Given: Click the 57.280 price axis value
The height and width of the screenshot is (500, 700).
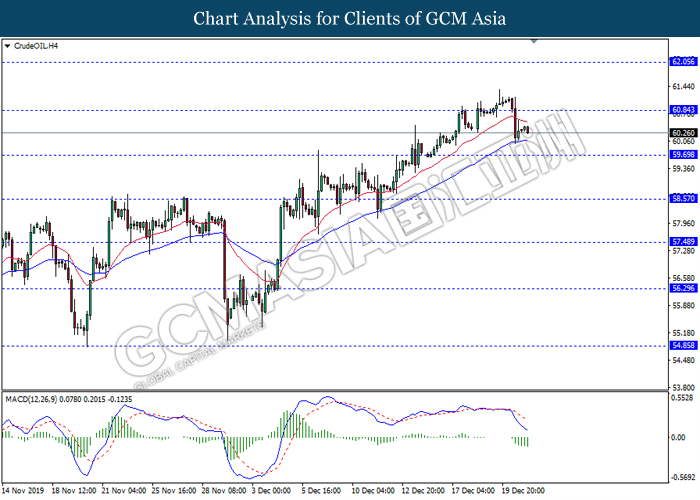Looking at the screenshot, I should coord(683,251).
